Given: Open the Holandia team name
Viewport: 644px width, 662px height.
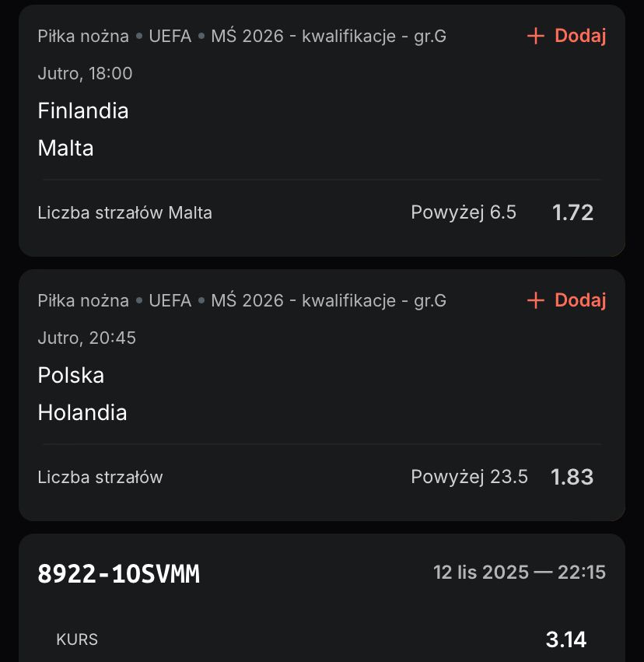Looking at the screenshot, I should pos(82,412).
